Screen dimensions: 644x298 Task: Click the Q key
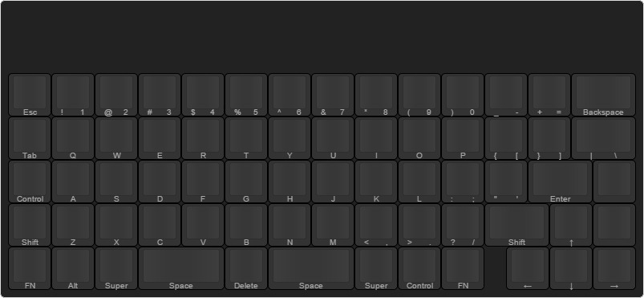click(73, 138)
